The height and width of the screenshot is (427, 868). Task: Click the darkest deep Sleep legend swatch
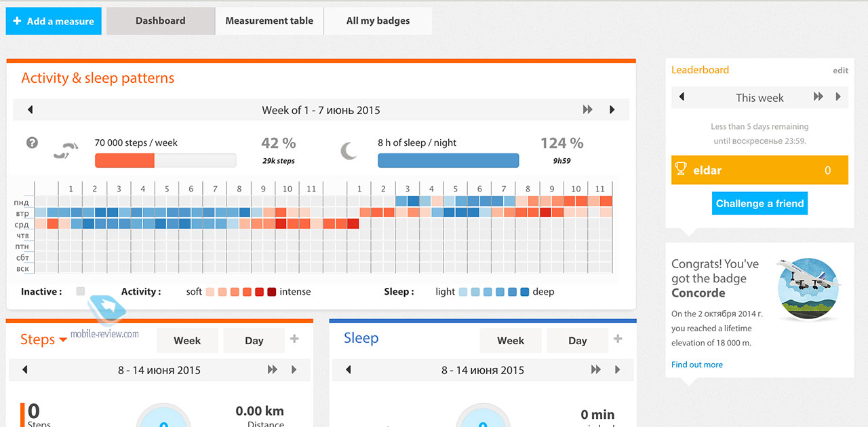click(x=525, y=292)
